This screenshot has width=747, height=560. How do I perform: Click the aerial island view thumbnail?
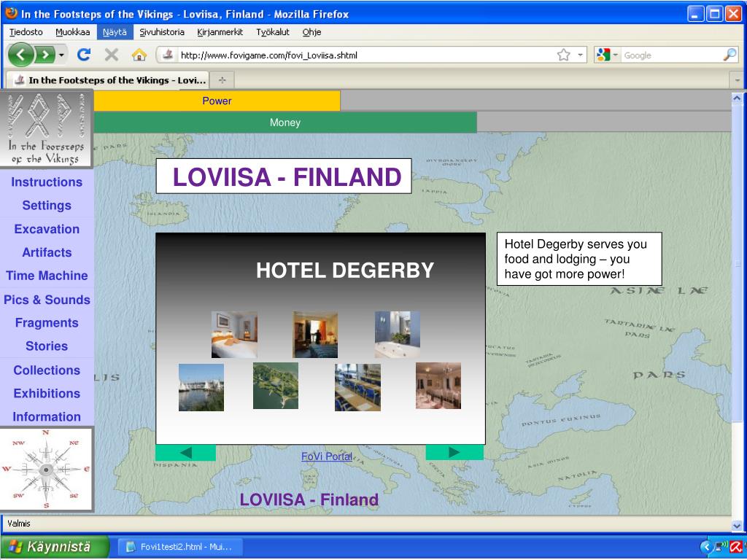click(276, 386)
